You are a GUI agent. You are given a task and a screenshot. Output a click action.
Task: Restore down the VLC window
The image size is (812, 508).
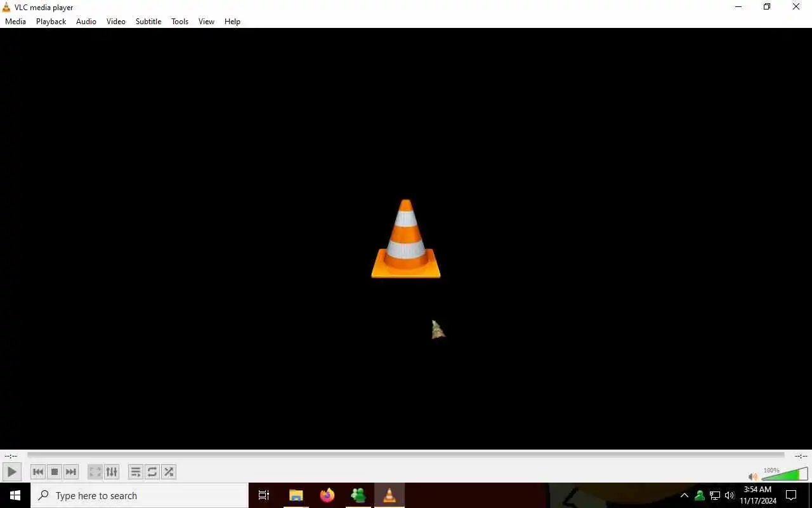pos(767,7)
